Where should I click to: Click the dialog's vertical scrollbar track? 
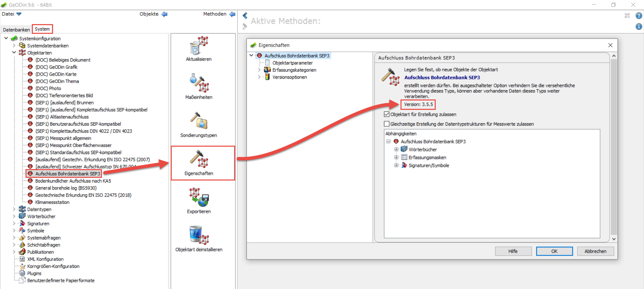[614, 147]
